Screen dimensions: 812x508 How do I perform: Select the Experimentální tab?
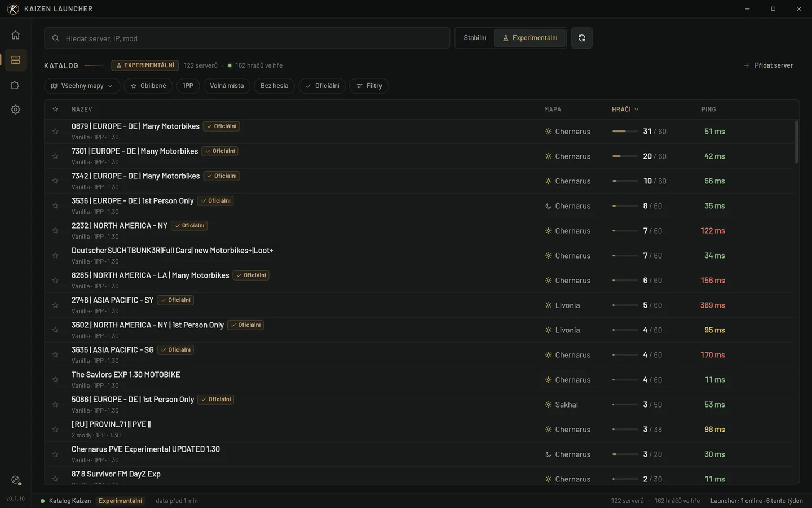[530, 38]
